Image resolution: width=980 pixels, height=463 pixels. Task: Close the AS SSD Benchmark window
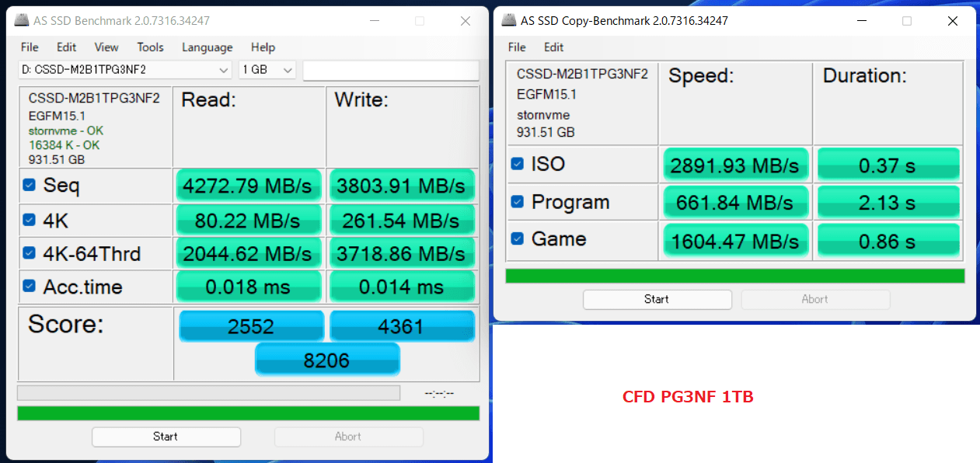click(x=466, y=21)
